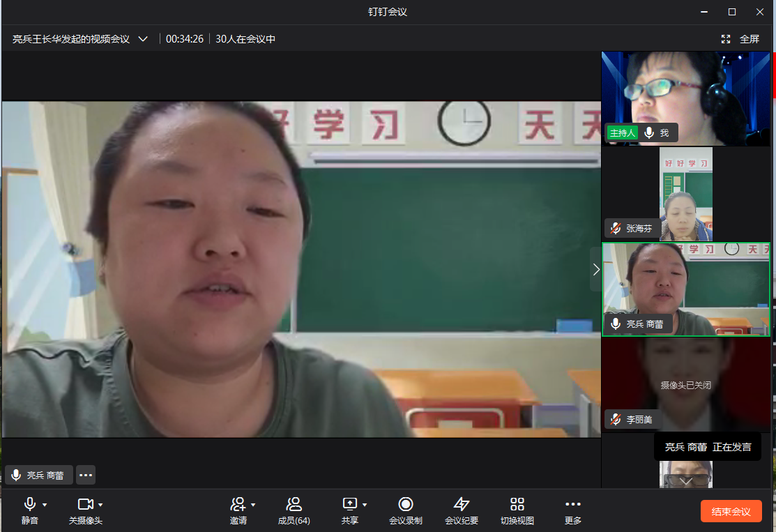Enter fullscreen with 全屏 button

point(742,39)
